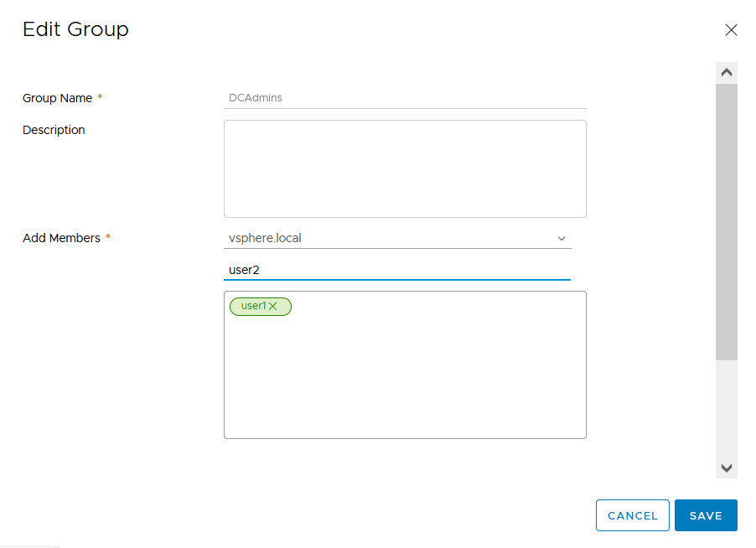Dismiss the Edit Group dialog via the X
The width and height of the screenshot is (756, 548).
point(730,29)
